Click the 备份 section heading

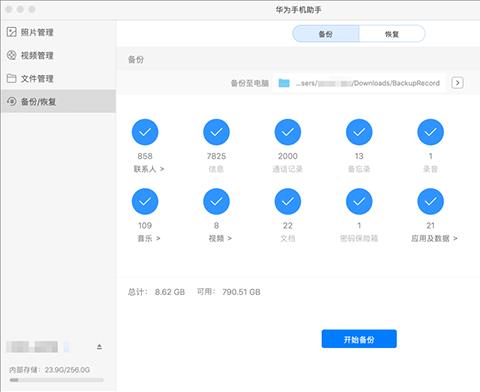click(x=136, y=59)
